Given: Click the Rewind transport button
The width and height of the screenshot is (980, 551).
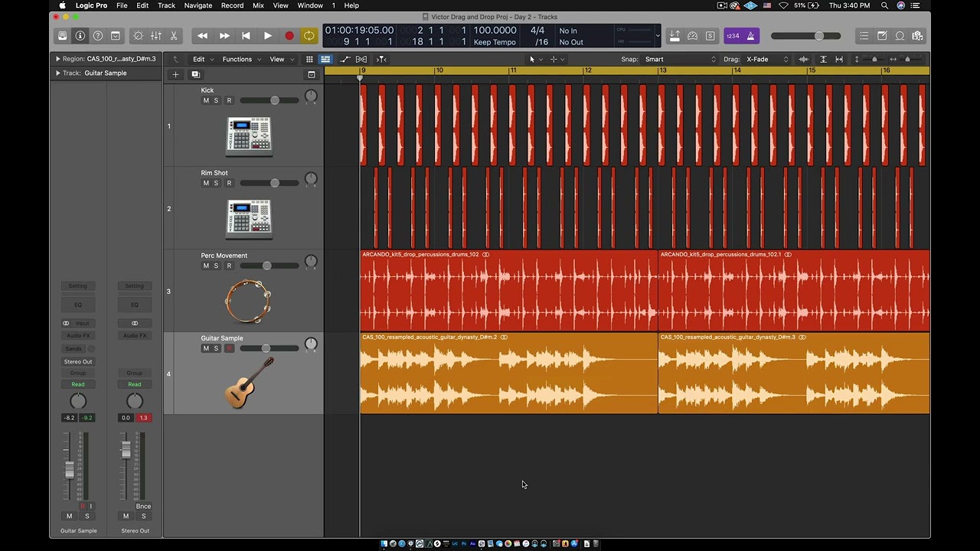Looking at the screenshot, I should coord(202,36).
